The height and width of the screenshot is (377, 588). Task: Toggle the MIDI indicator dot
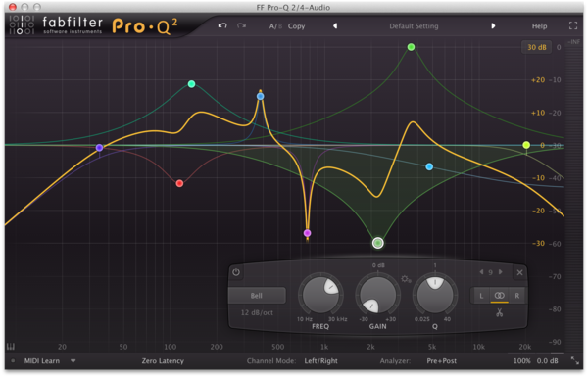13,361
